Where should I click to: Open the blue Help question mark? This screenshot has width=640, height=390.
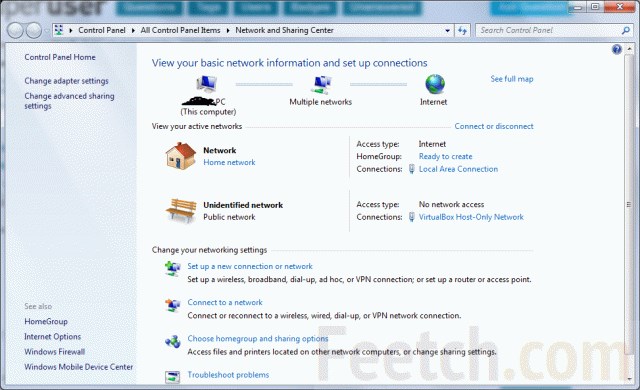click(x=617, y=49)
